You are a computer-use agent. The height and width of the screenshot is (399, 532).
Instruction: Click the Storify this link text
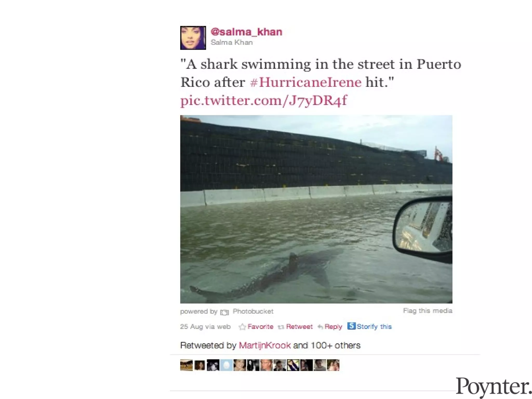[374, 327]
